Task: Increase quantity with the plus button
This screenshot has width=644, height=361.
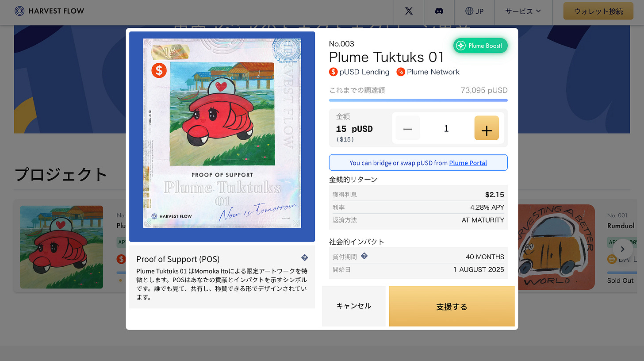Action: pyautogui.click(x=487, y=128)
